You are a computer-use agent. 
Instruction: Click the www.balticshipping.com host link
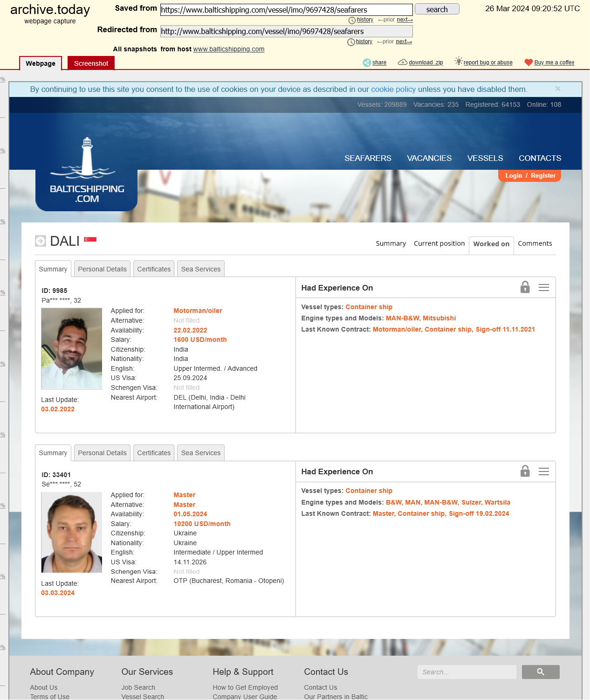[229, 49]
